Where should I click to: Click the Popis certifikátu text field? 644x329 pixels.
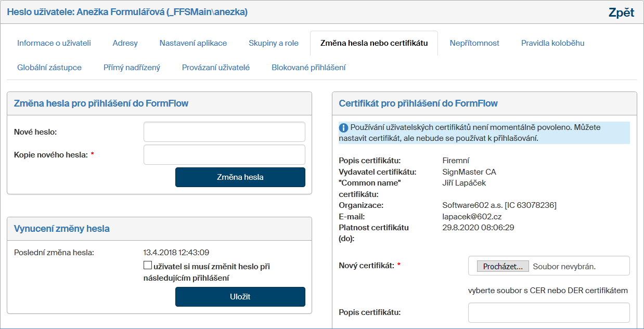549,312
